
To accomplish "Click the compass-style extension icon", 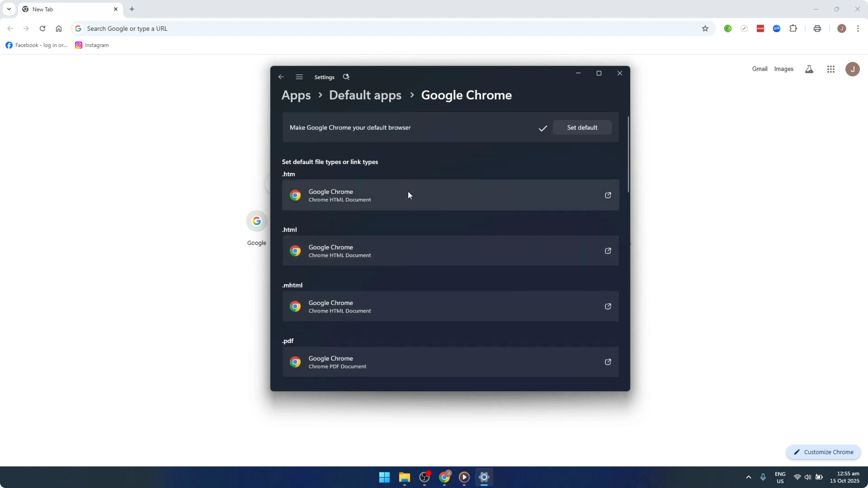I will [x=744, y=29].
